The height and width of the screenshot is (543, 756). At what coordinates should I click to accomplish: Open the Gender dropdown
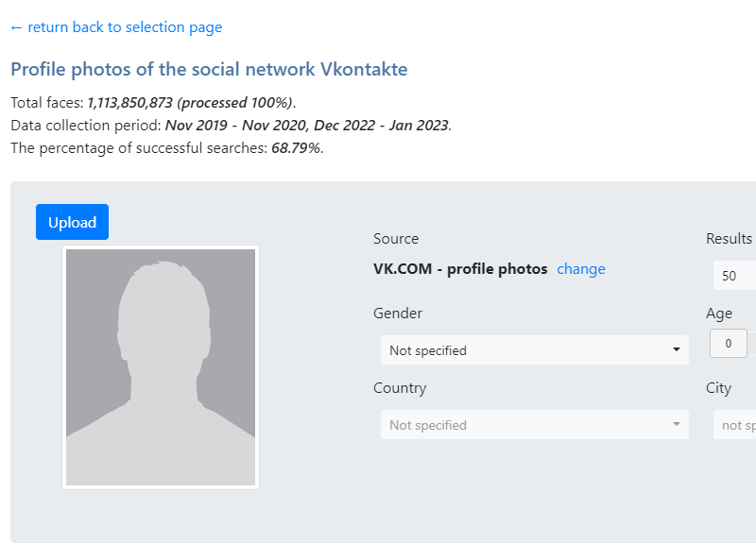pos(534,350)
